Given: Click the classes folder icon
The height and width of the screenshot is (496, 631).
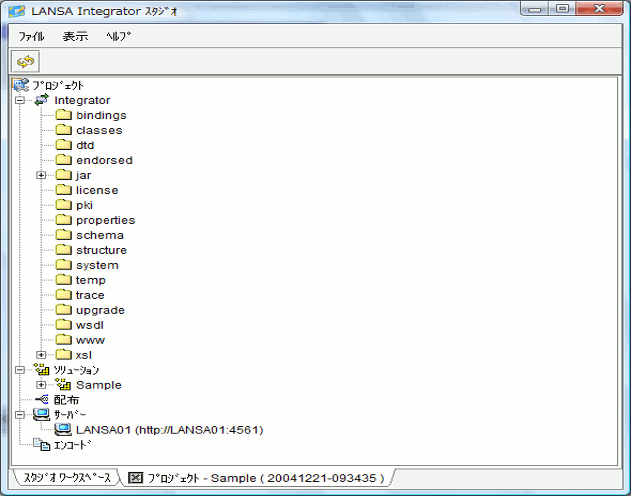Looking at the screenshot, I should (x=64, y=130).
